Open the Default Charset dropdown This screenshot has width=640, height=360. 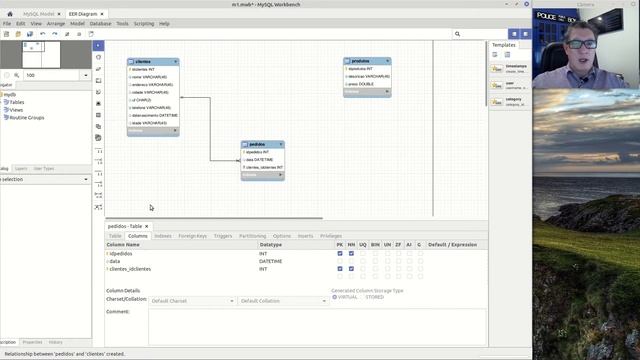(x=192, y=301)
